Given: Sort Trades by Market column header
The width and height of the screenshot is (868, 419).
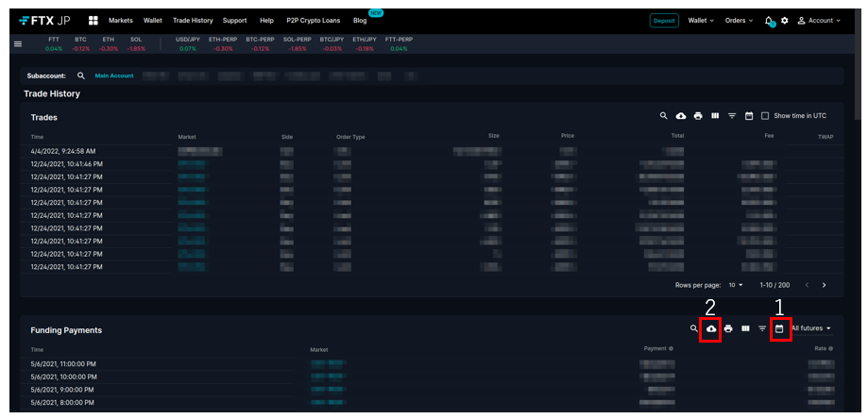Looking at the screenshot, I should click(187, 137).
